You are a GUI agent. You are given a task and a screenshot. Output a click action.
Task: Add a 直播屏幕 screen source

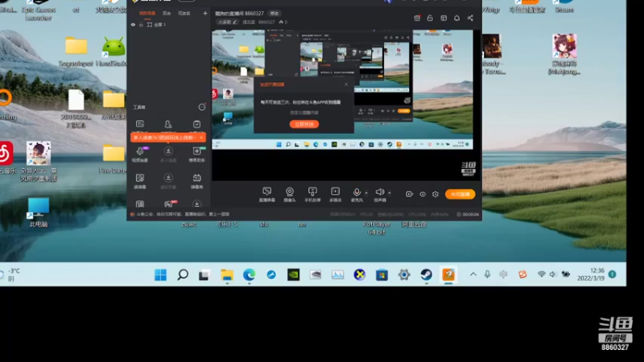tap(267, 194)
